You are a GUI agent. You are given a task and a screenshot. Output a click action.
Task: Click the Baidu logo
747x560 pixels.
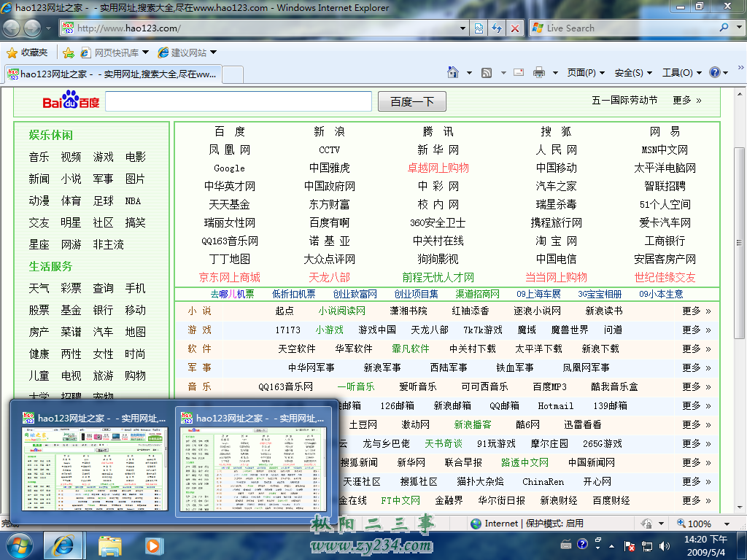[71, 101]
